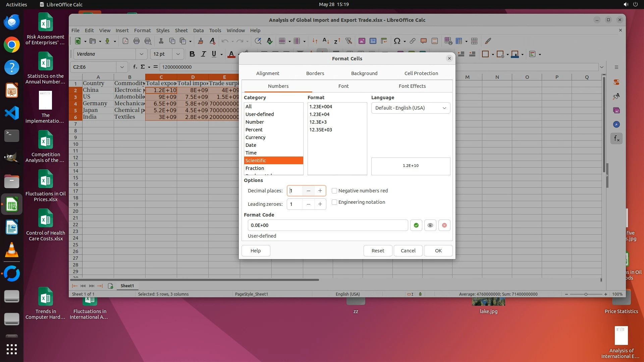Open the Borders tab
This screenshot has height=362, width=644.
pos(315,73)
